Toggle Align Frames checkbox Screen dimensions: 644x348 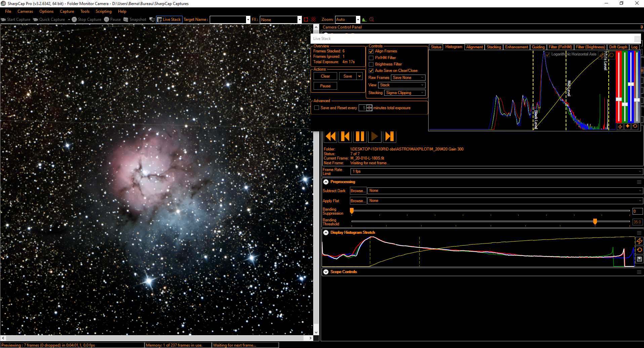[371, 51]
